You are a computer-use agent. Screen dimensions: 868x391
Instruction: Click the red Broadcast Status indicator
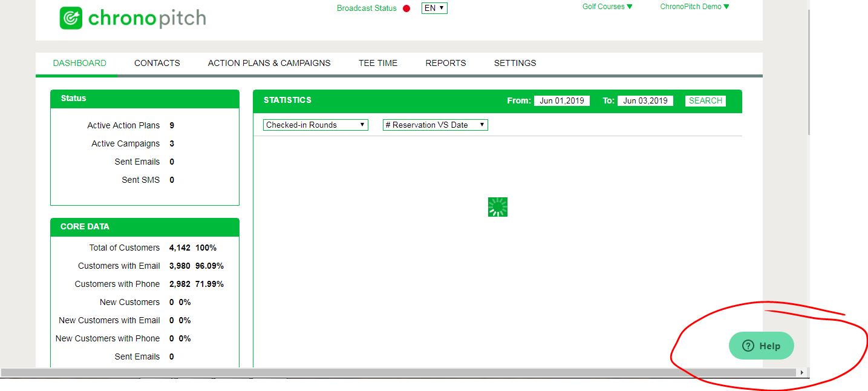[406, 8]
